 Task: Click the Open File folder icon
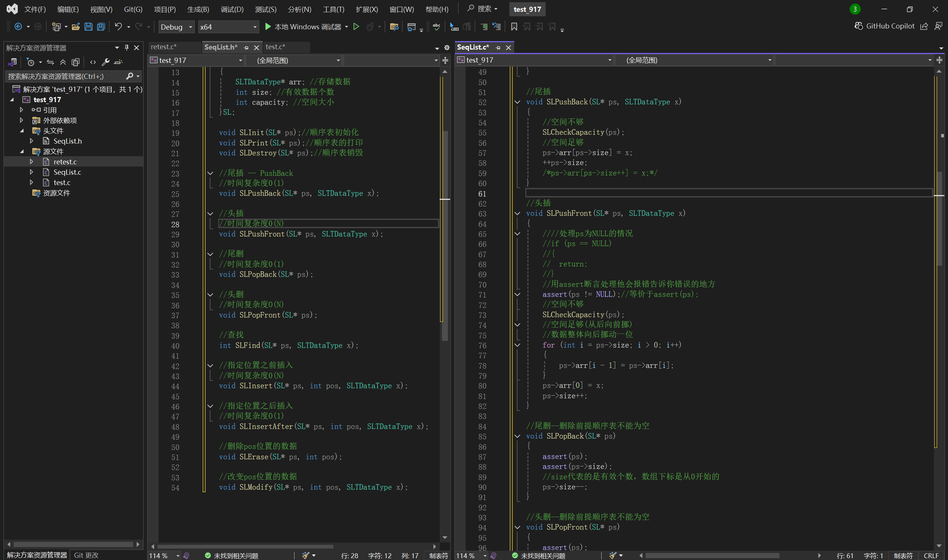point(76,27)
